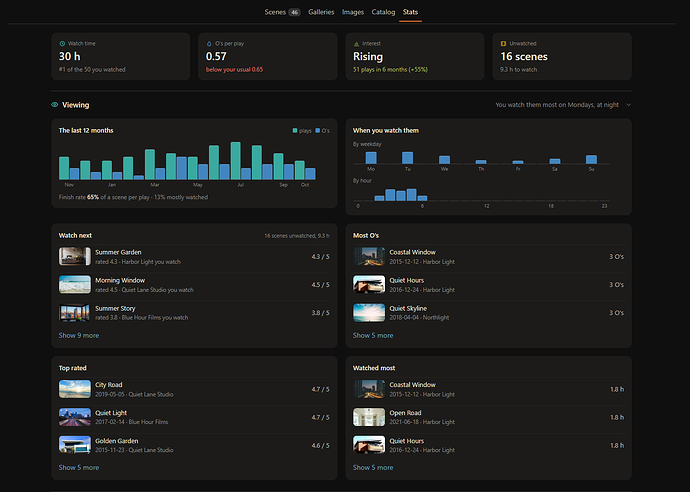The height and width of the screenshot is (492, 690).
Task: Collapse the Viewing section chevron
Action: tap(628, 105)
